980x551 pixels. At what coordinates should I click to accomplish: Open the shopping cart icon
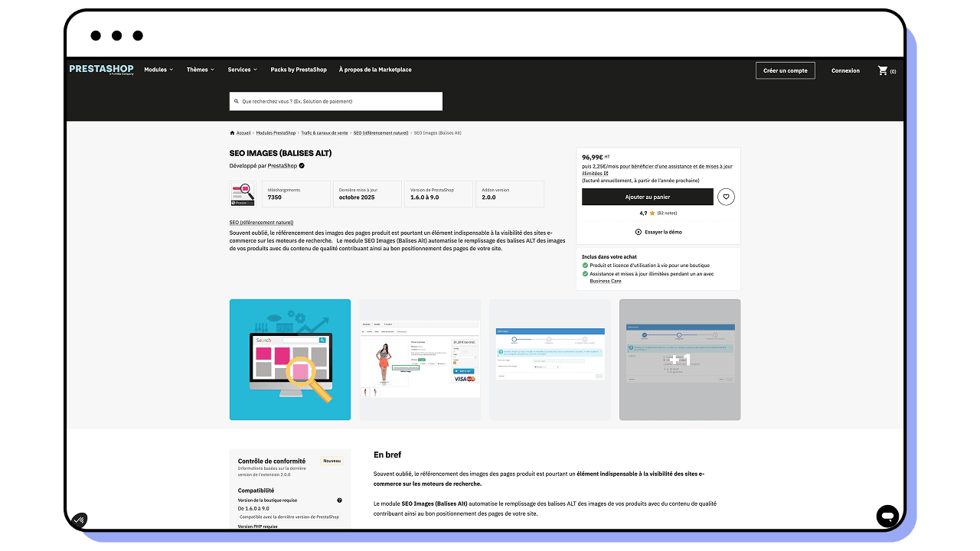point(883,70)
